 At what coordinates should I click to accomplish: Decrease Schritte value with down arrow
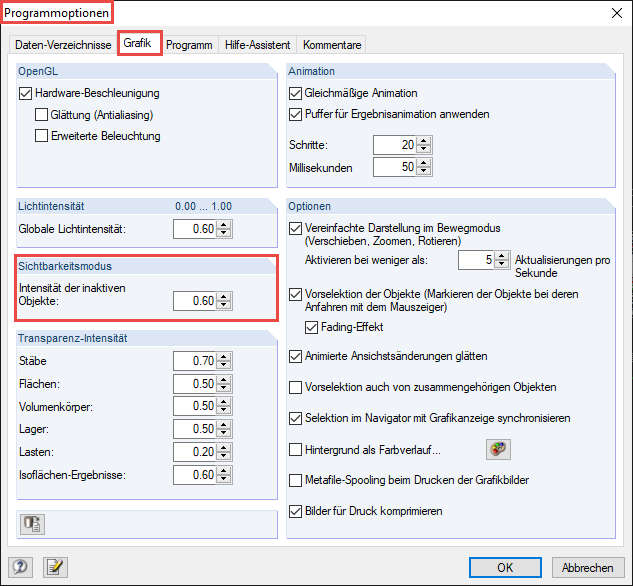click(x=423, y=149)
